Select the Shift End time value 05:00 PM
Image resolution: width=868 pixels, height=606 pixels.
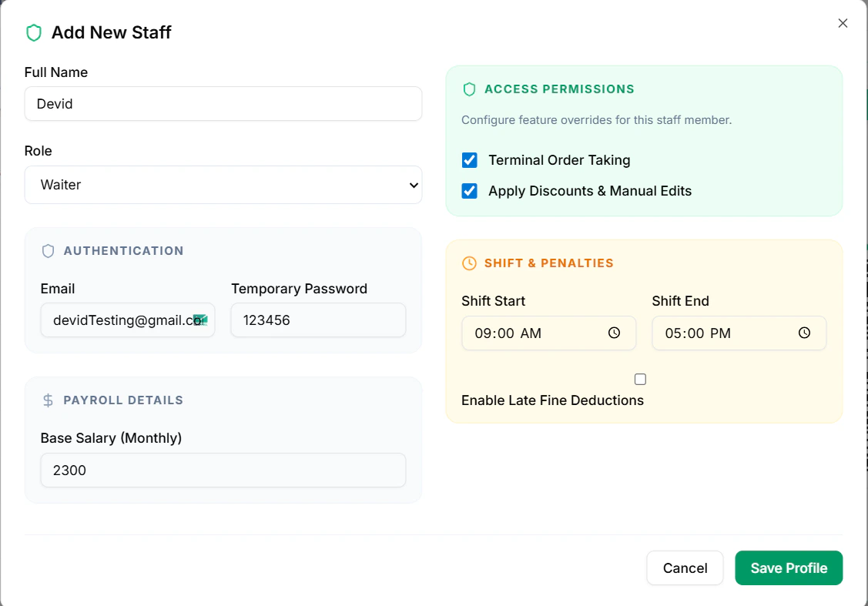click(698, 333)
